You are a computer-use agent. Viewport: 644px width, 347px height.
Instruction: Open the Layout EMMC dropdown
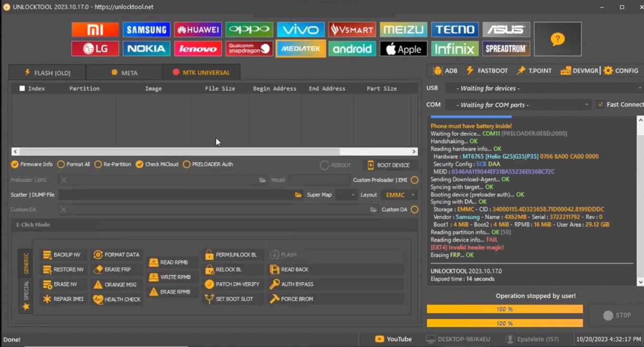point(400,195)
